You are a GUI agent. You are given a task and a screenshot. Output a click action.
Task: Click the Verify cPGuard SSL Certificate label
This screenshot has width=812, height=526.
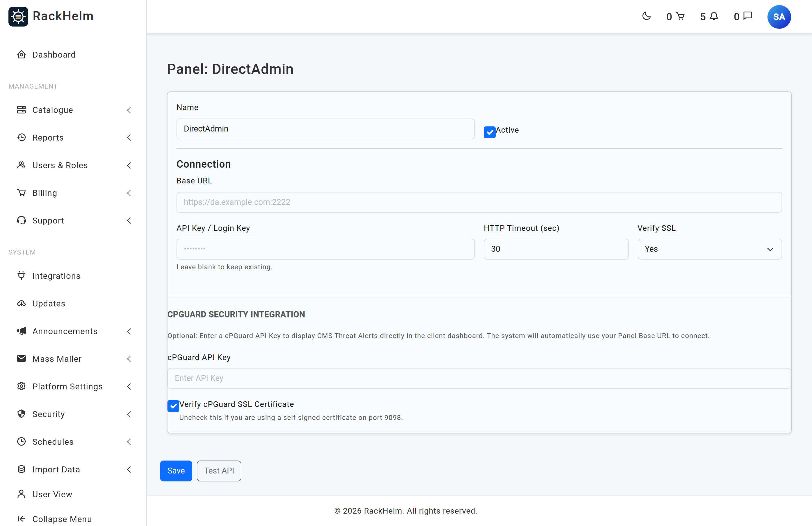pyautogui.click(x=237, y=404)
